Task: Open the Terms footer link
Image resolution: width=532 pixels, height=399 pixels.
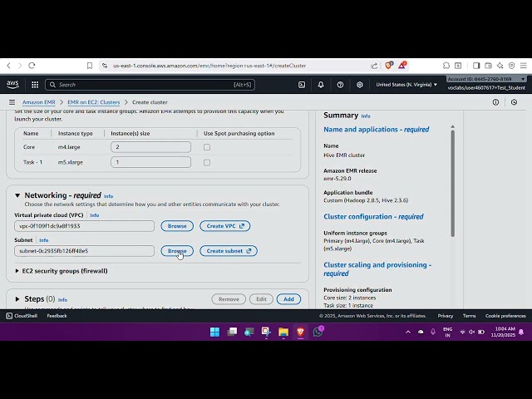Action: coord(469,316)
